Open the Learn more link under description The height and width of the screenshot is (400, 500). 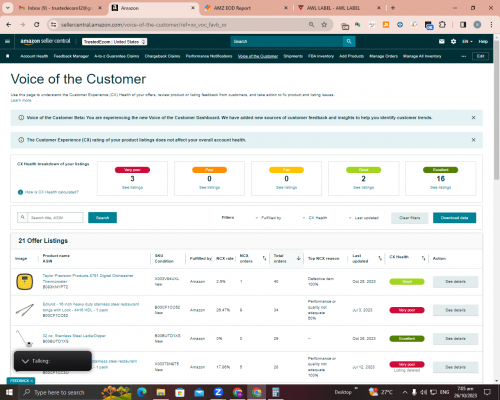click(x=21, y=100)
